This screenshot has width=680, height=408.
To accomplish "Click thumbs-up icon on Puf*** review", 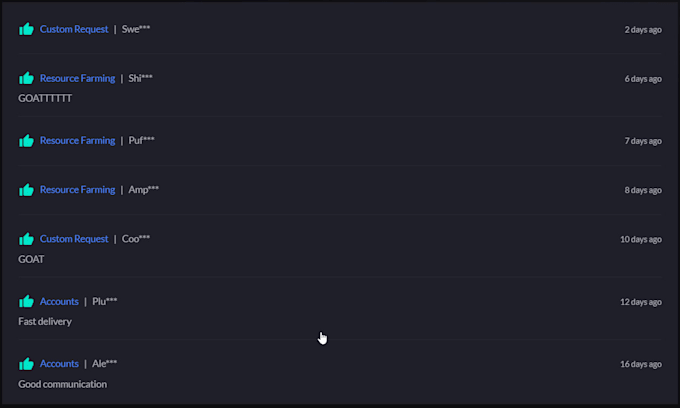I will (x=26, y=140).
